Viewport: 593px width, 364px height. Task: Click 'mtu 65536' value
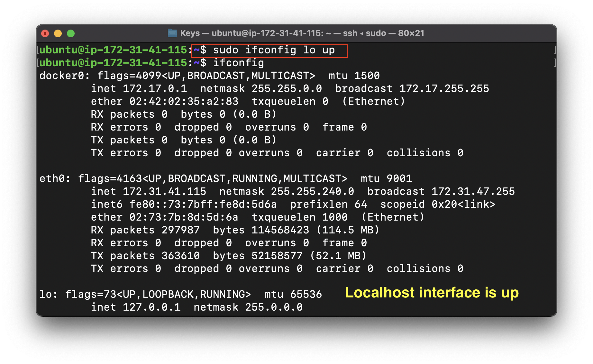(293, 295)
